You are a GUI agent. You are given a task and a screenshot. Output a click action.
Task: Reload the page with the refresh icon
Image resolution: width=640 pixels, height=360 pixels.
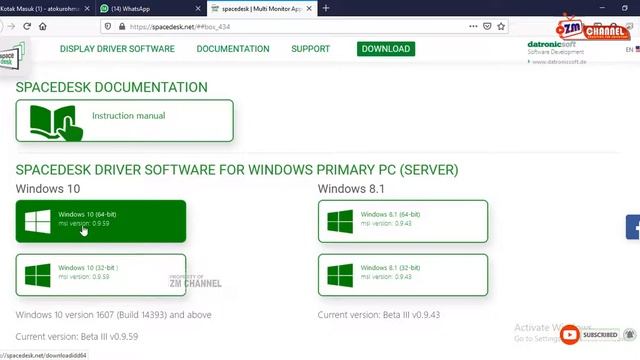point(27,27)
